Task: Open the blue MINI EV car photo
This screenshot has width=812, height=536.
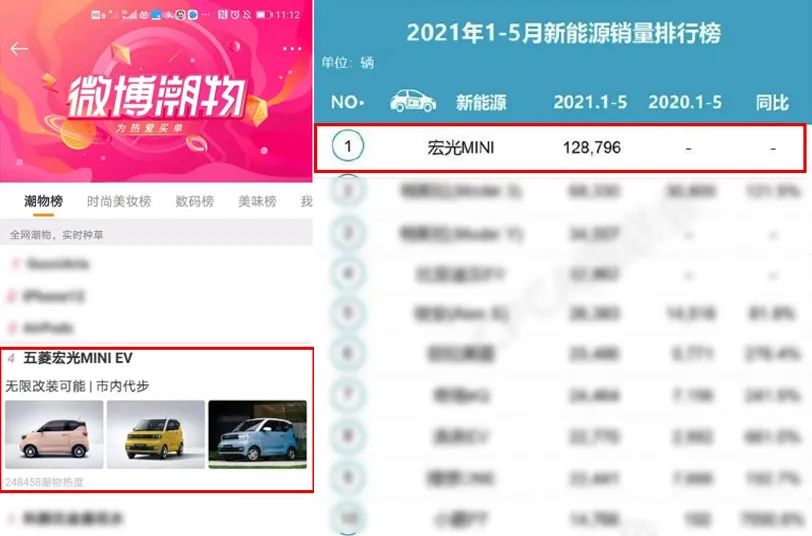Action: click(257, 434)
